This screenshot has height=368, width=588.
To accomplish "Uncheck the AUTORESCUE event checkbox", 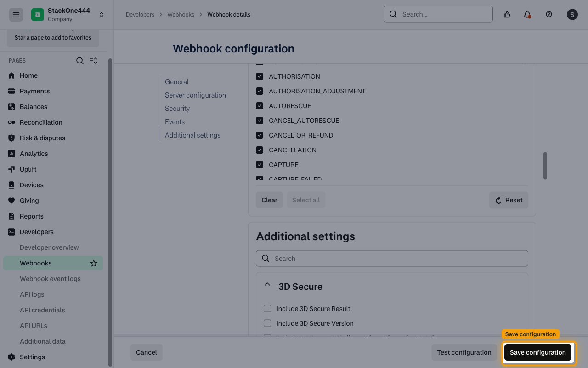I will (260, 106).
